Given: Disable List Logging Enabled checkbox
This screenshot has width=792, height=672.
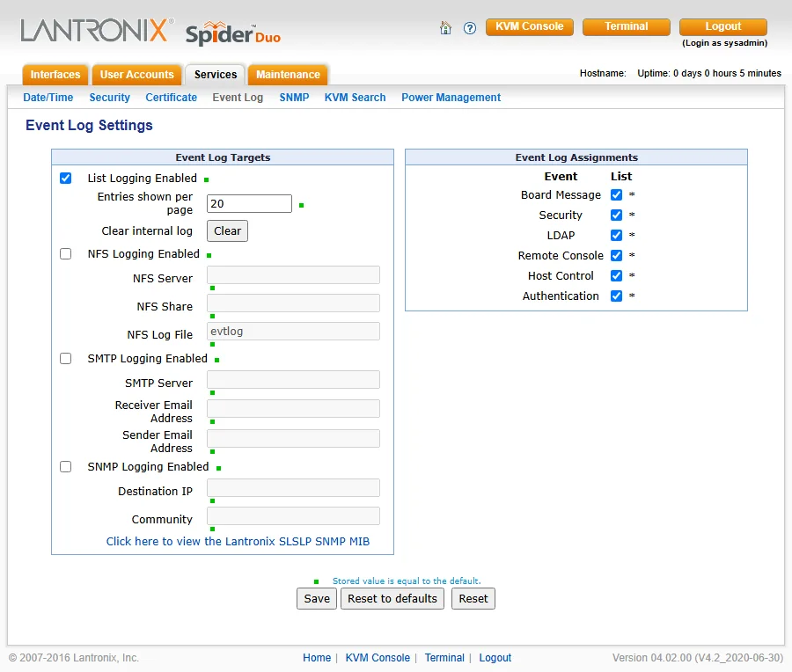Looking at the screenshot, I should 66,179.
